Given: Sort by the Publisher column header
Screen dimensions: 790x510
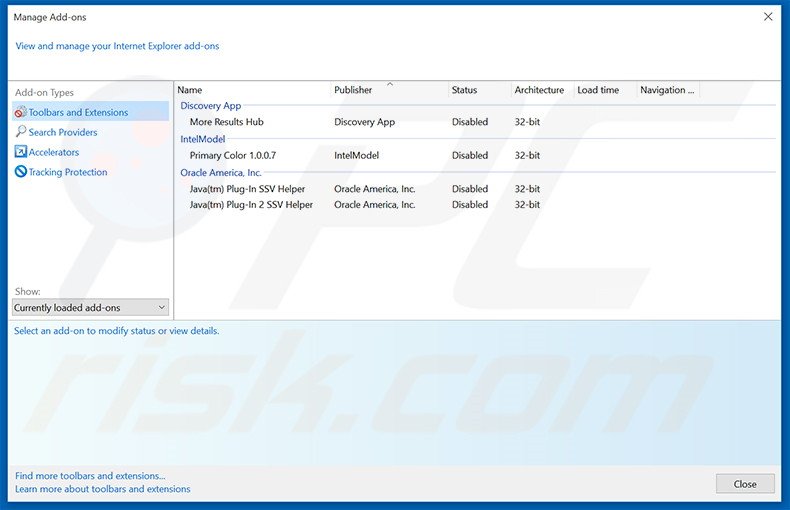Looking at the screenshot, I should tap(353, 90).
